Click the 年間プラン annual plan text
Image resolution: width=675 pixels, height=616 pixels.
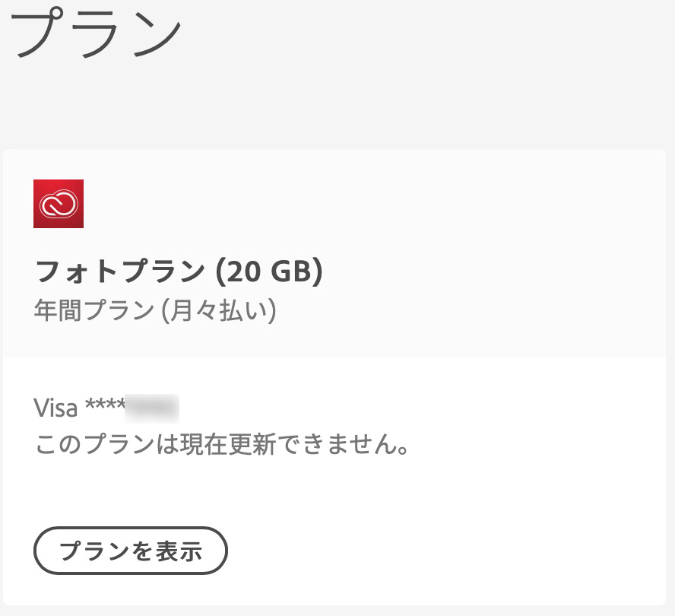[94, 310]
